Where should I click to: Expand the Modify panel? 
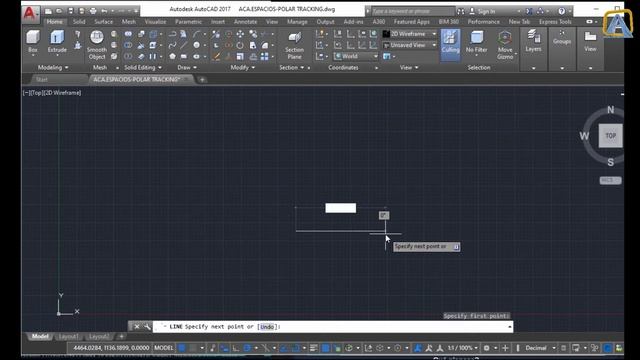[242, 67]
